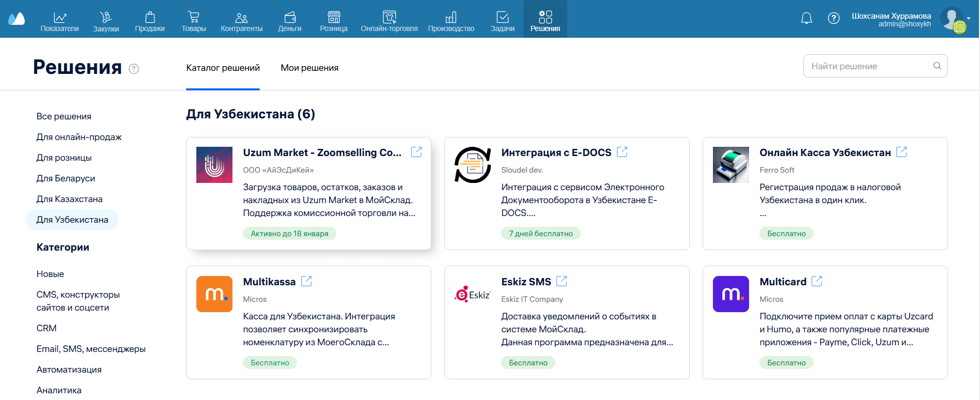Click the Ferro Soft vendor name
The width and height of the screenshot is (980, 400).
pos(777,170)
